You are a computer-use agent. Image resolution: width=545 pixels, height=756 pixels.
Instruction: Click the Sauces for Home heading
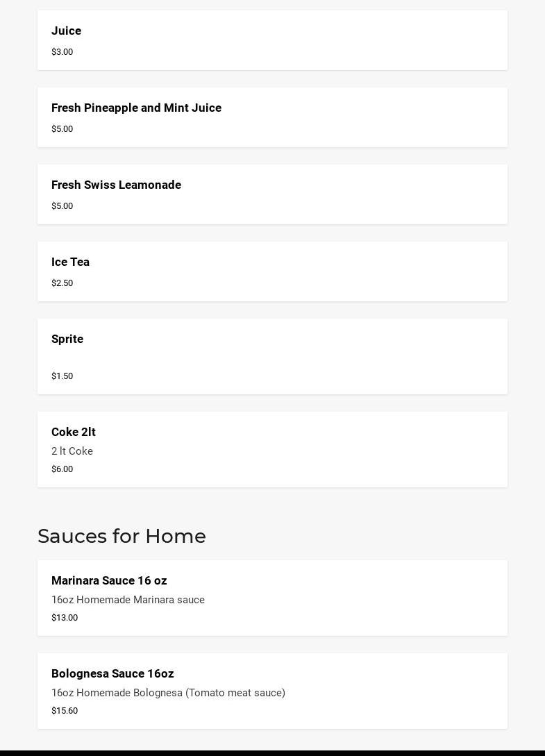tap(121, 536)
